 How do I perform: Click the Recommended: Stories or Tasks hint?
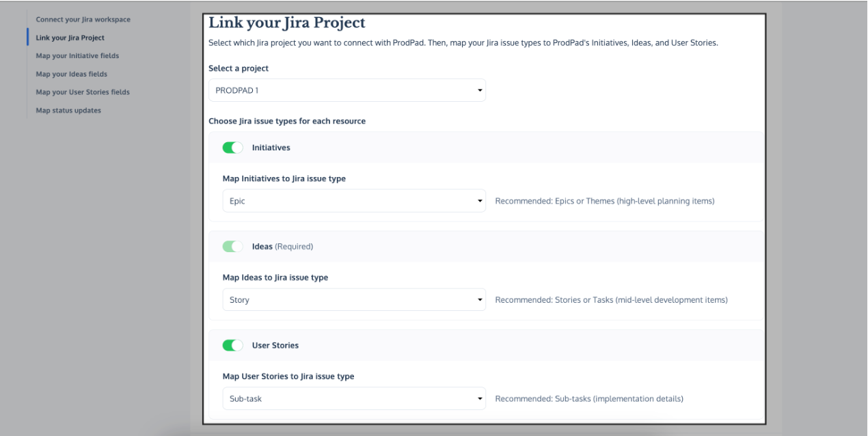click(x=611, y=300)
